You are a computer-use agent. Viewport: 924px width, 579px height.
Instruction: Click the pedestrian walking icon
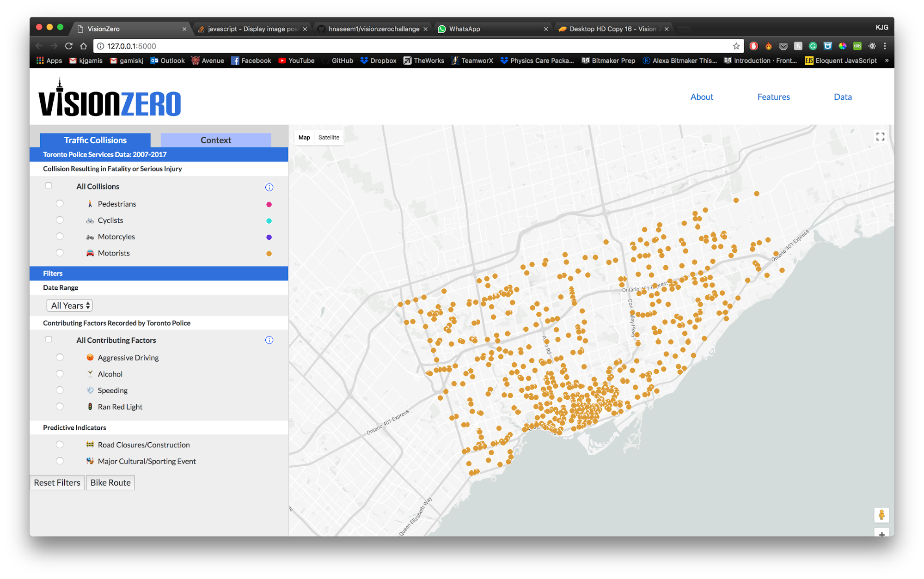point(90,204)
